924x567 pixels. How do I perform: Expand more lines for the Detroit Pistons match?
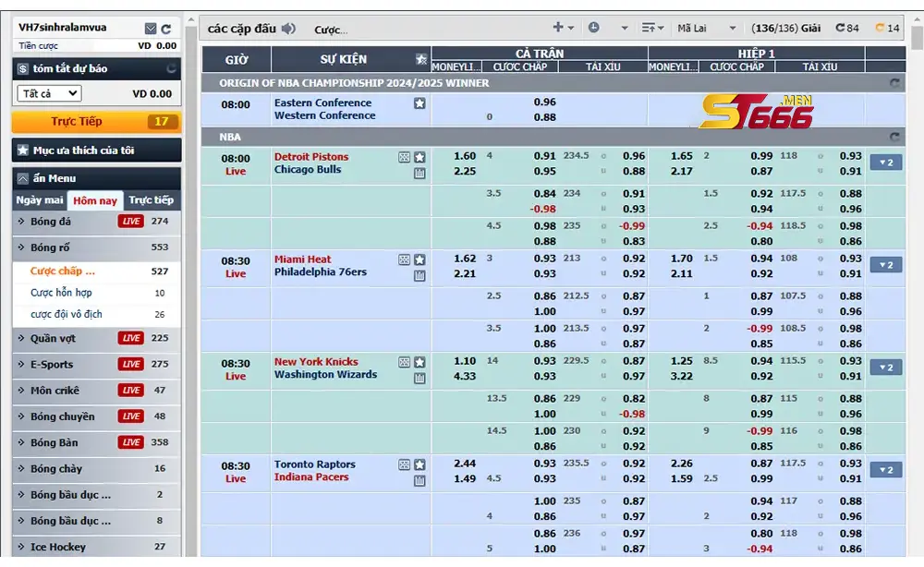pyautogui.click(x=886, y=163)
